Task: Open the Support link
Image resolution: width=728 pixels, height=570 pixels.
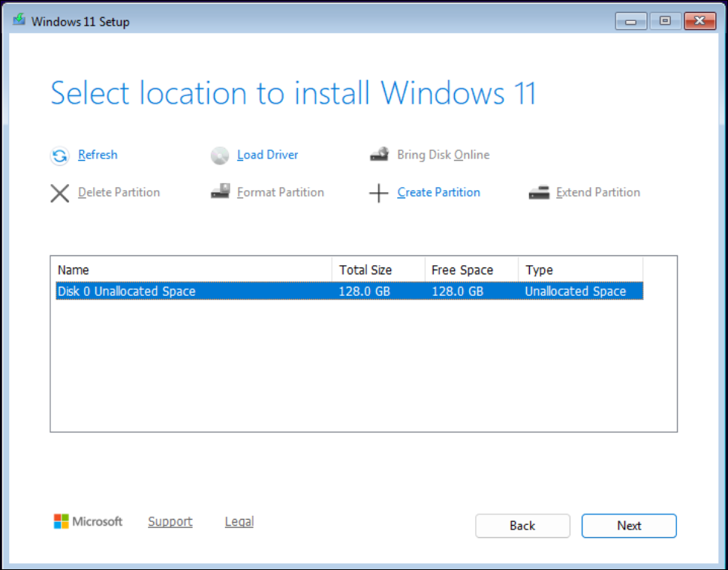Action: pyautogui.click(x=170, y=522)
